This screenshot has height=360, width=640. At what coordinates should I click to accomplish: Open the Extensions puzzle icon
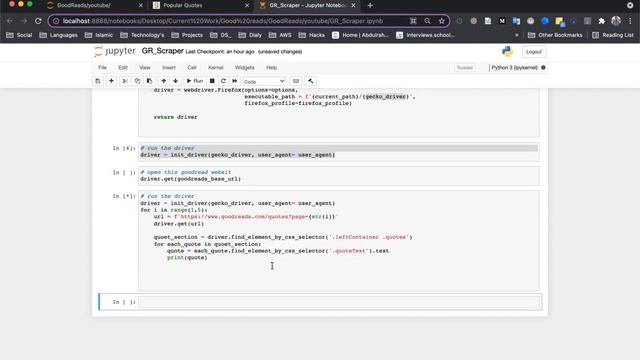tap(601, 21)
